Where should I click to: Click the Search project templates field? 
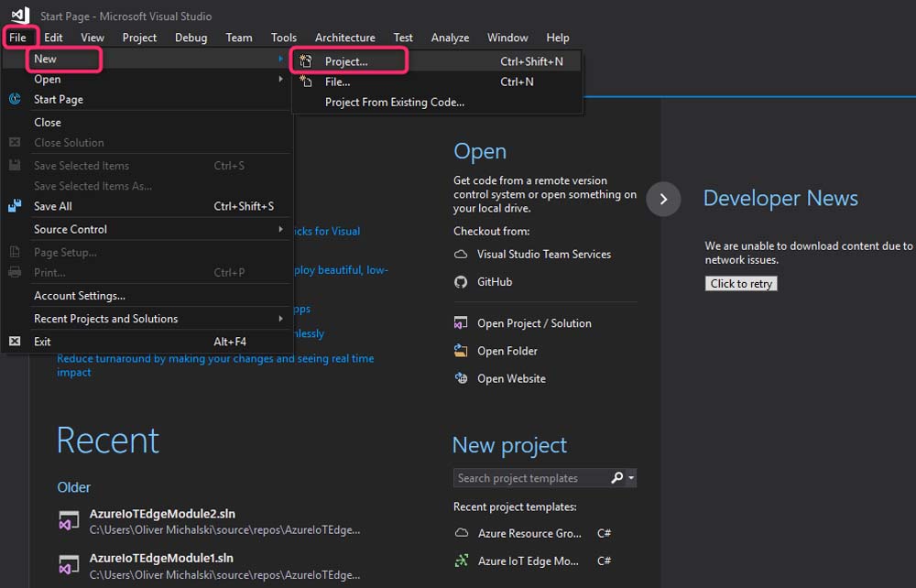[529, 478]
